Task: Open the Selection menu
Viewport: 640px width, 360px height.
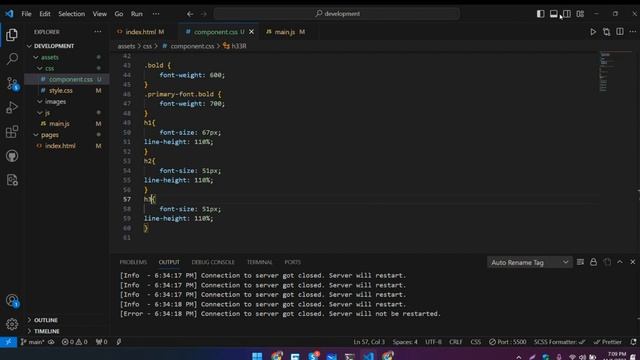Action: [71, 14]
